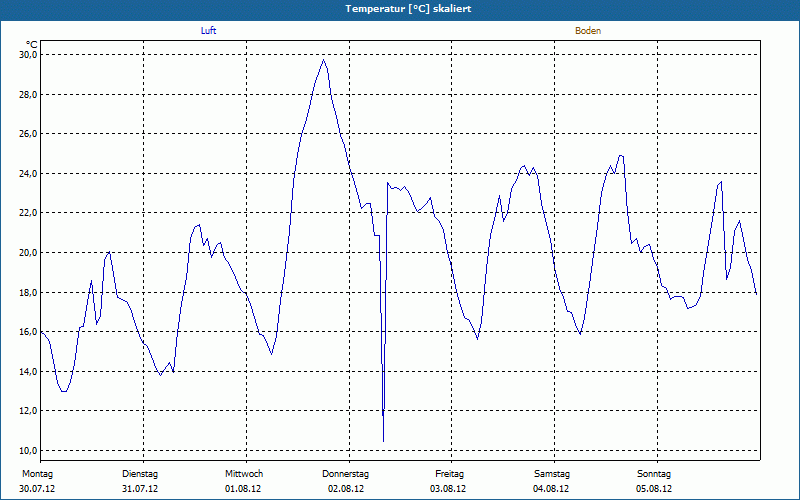Click the °C unit label
This screenshot has height=500, width=800.
(32, 45)
